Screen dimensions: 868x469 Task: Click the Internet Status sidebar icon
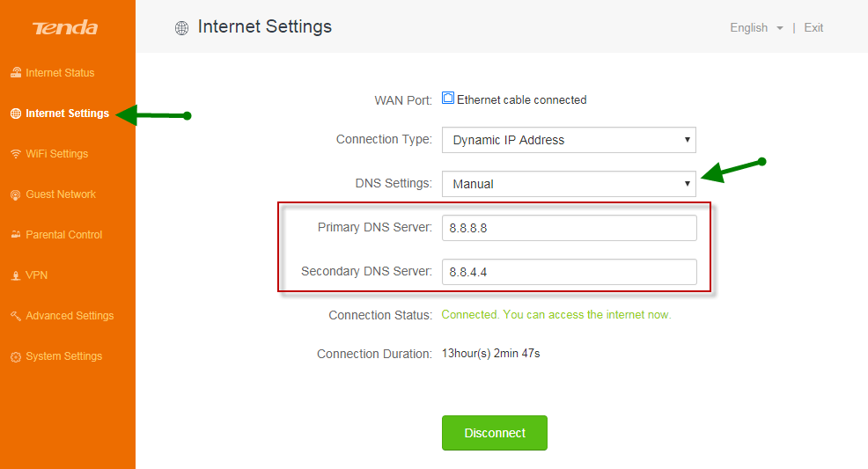coord(16,72)
